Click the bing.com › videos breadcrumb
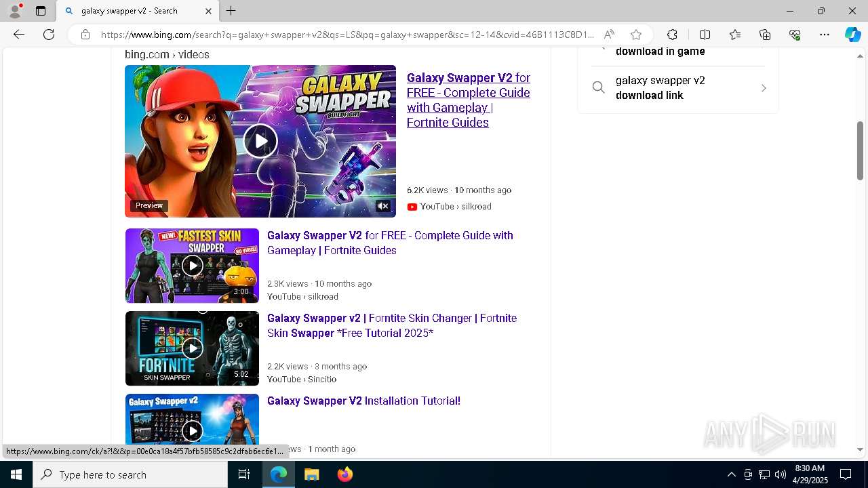 (167, 54)
